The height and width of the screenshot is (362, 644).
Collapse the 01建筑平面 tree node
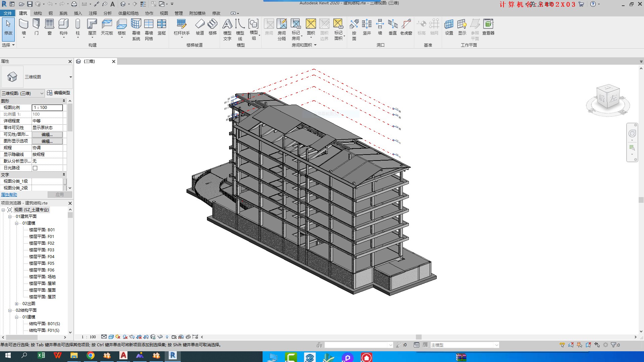(10, 217)
